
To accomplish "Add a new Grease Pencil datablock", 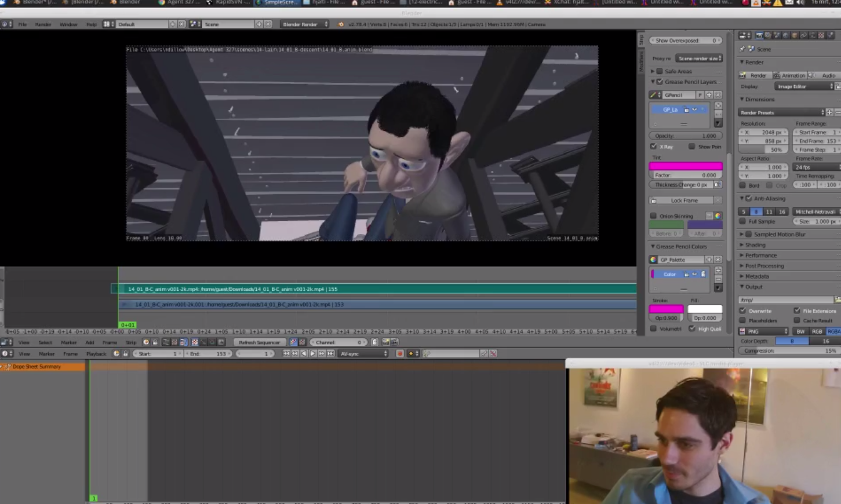I will coord(709,95).
